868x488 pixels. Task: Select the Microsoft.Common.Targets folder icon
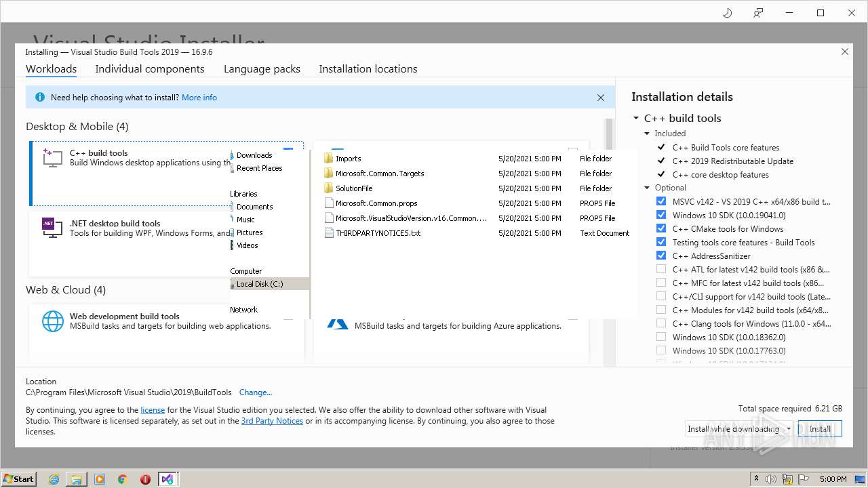[329, 174]
